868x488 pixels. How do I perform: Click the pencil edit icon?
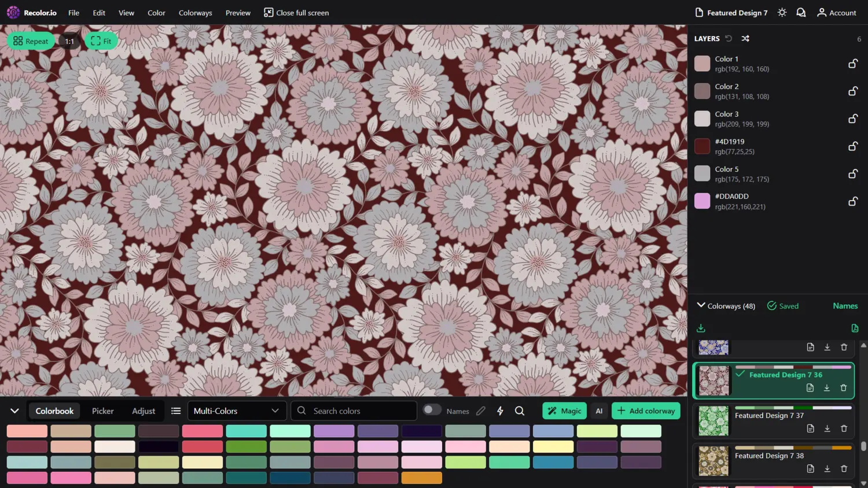pos(480,411)
